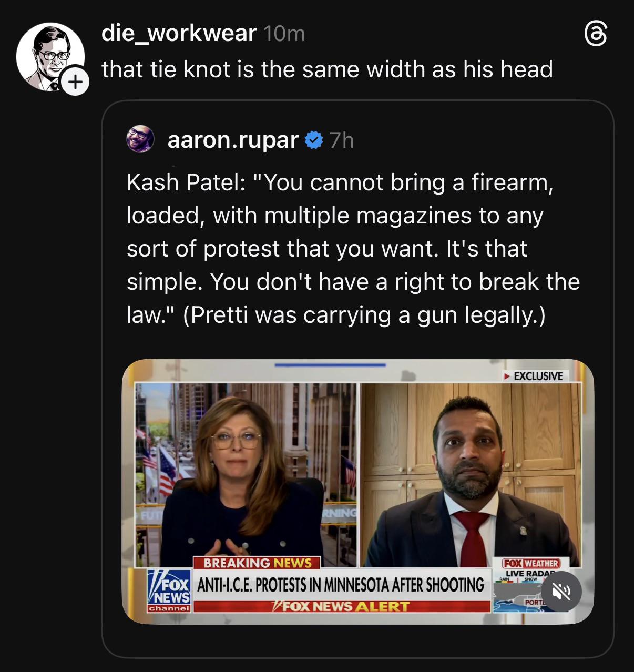Click the Fox News Alert ticker bar
The width and height of the screenshot is (634, 672).
point(341,606)
